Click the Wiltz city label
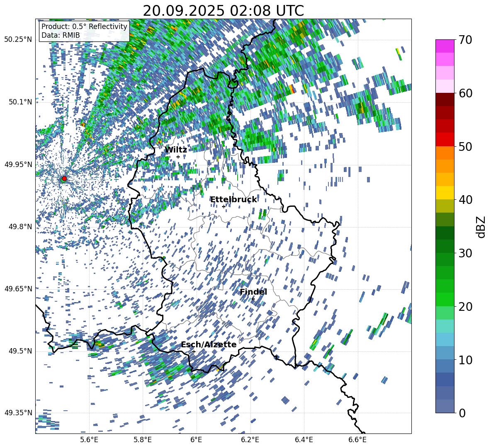491x448 pixels. (176, 150)
